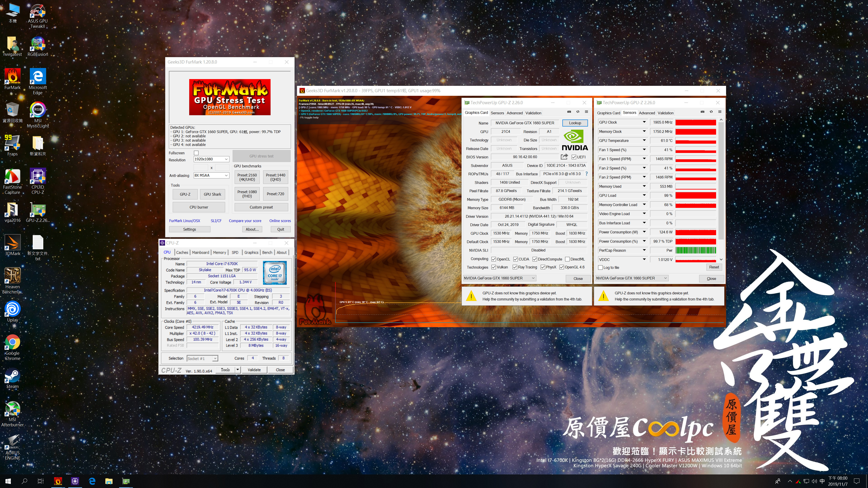Switch to Bench tab in CPU-Z
Screen dimensions: 868x488
[x=267, y=252]
